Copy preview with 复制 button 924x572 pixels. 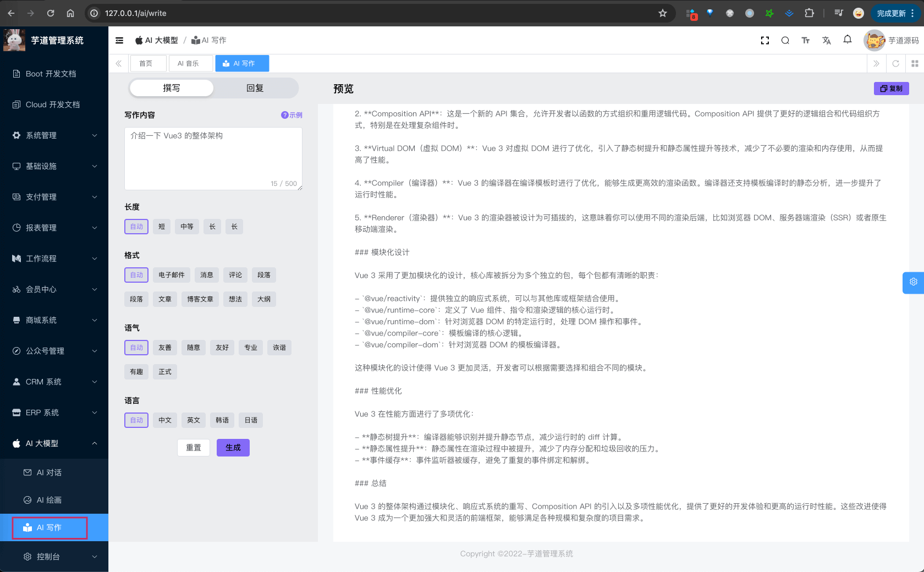[x=891, y=89]
